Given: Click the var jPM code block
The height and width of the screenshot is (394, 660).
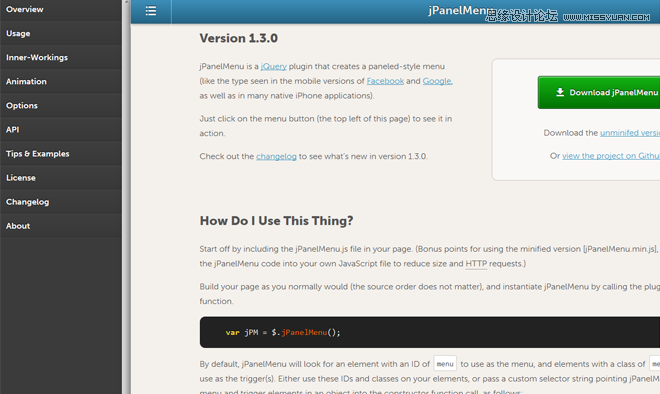Looking at the screenshot, I should point(430,332).
